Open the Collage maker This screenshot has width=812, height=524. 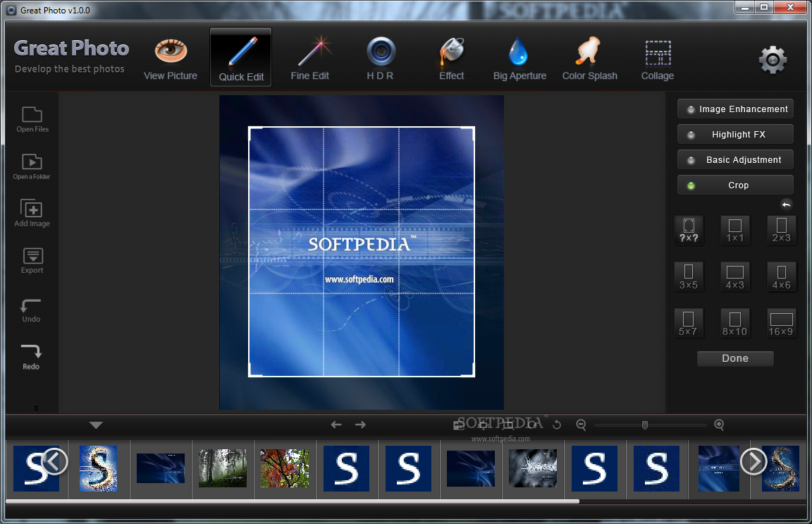[658, 59]
